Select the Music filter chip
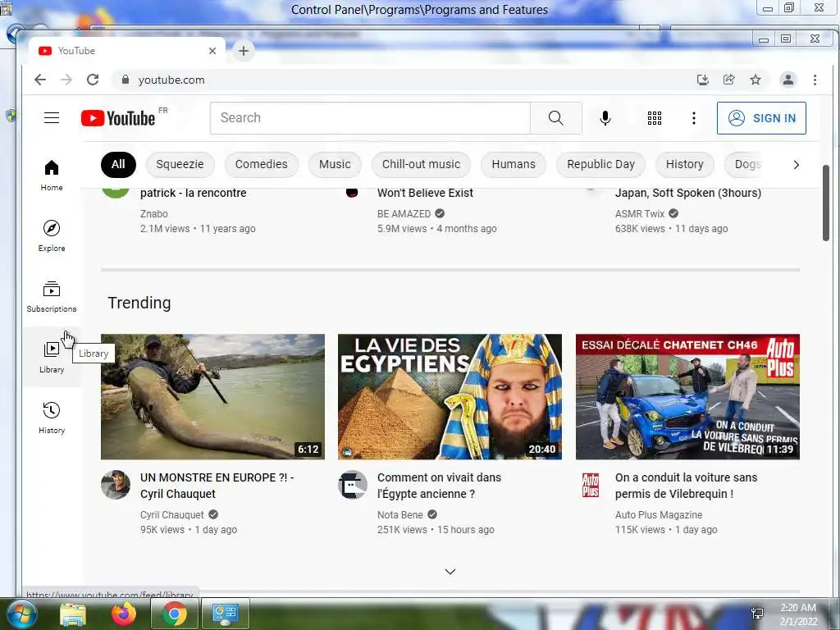 [335, 164]
